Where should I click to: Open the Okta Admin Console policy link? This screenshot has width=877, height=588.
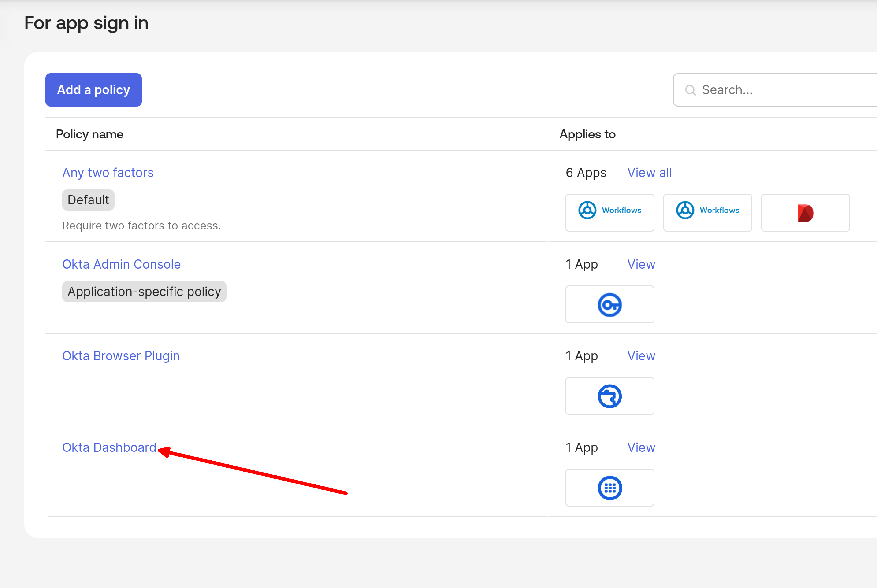pos(121,264)
